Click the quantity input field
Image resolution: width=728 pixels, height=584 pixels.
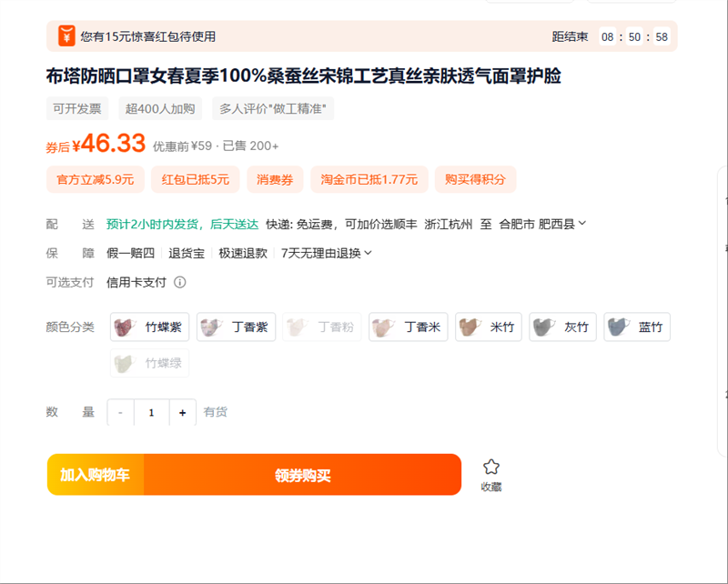click(x=151, y=413)
